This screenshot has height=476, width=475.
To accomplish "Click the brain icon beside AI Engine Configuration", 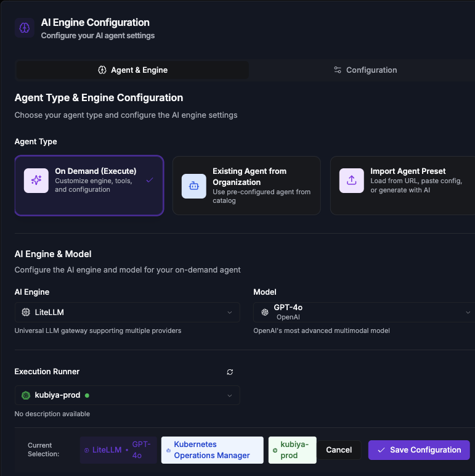I will 25,28.
